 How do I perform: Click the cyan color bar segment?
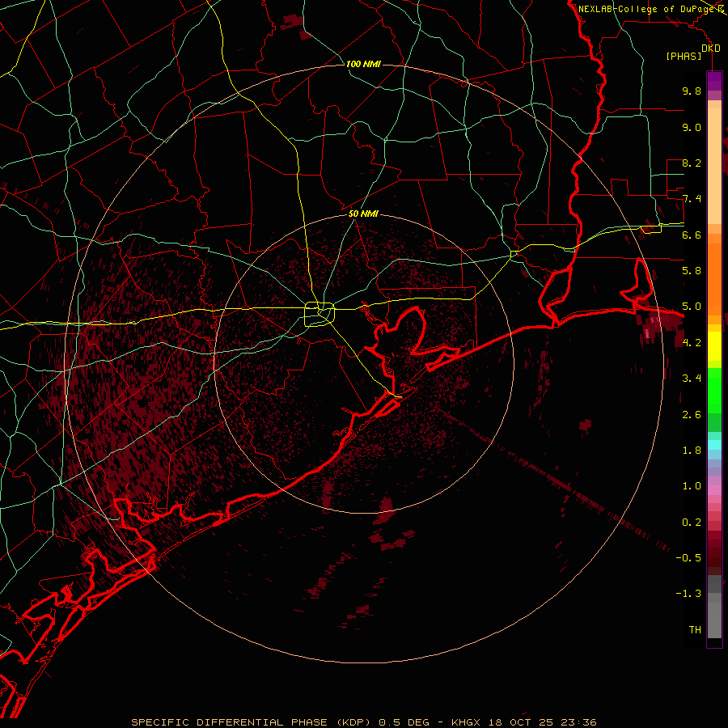tap(714, 445)
